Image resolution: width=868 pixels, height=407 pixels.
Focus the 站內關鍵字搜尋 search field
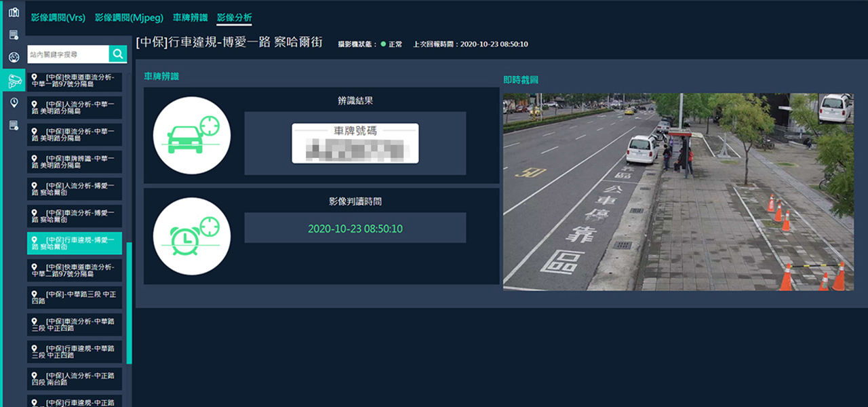point(68,54)
